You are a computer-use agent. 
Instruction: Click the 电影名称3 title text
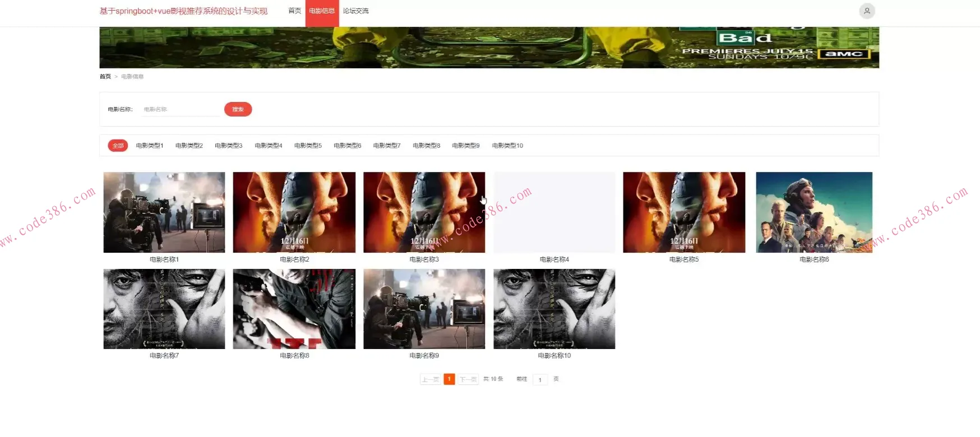(424, 259)
